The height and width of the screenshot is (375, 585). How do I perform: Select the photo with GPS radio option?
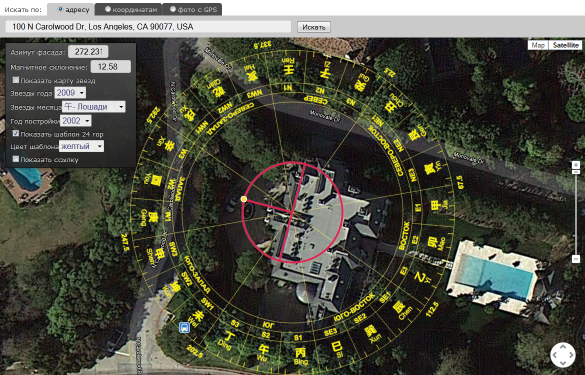tap(173, 9)
